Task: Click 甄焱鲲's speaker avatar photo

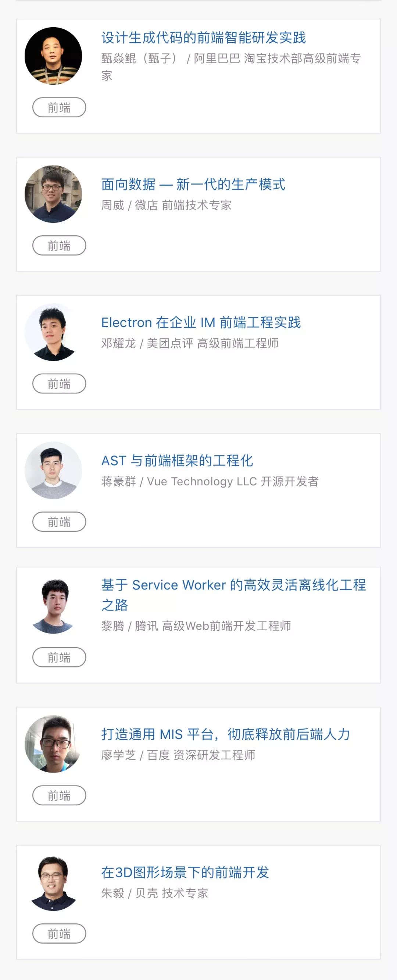Action: (x=53, y=56)
